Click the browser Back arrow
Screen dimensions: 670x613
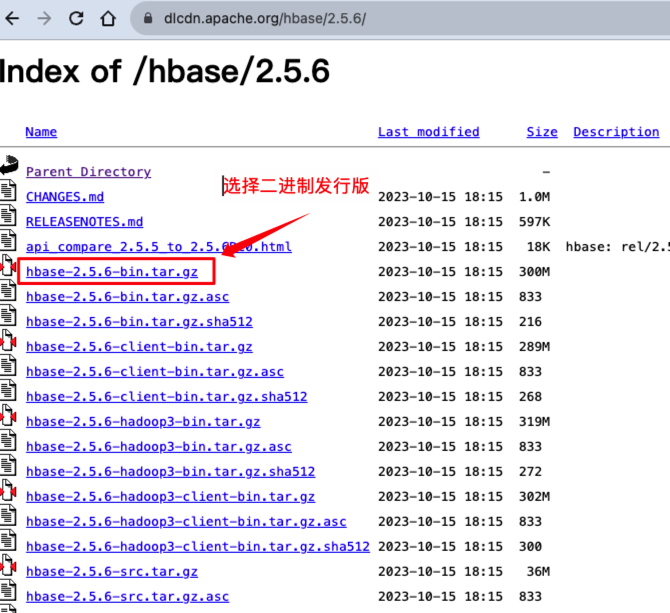click(12, 18)
